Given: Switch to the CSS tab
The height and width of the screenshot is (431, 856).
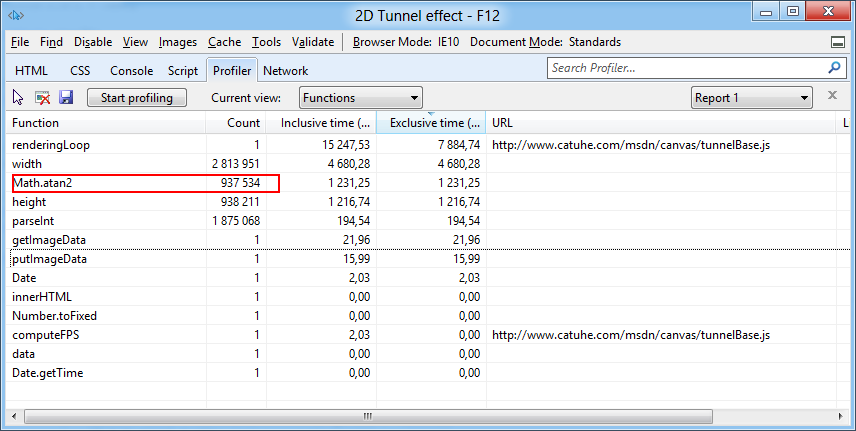Looking at the screenshot, I should pyautogui.click(x=80, y=71).
